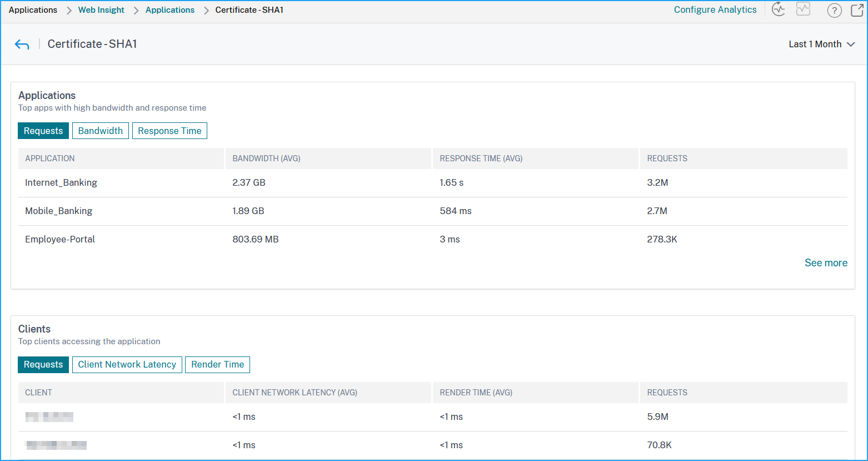Viewport: 868px width, 461px height.
Task: Click See more in Applications panel
Action: [826, 263]
